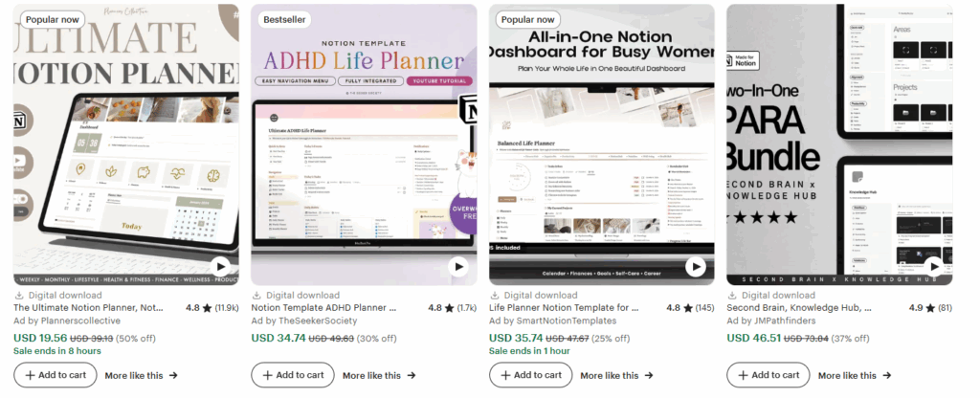The height and width of the screenshot is (398, 980).
Task: Open the PARA Bundle product thumbnail
Action: pos(839,145)
